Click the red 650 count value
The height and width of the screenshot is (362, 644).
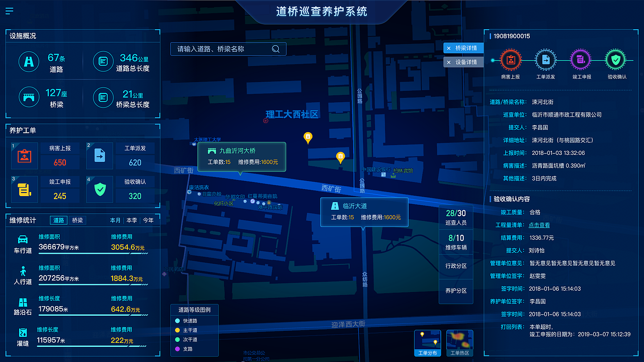60,163
